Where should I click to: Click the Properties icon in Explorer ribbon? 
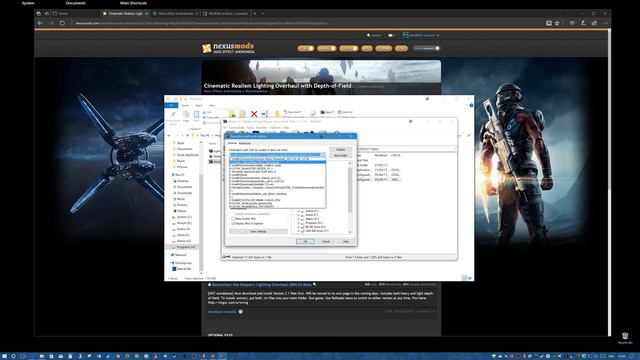(x=313, y=114)
